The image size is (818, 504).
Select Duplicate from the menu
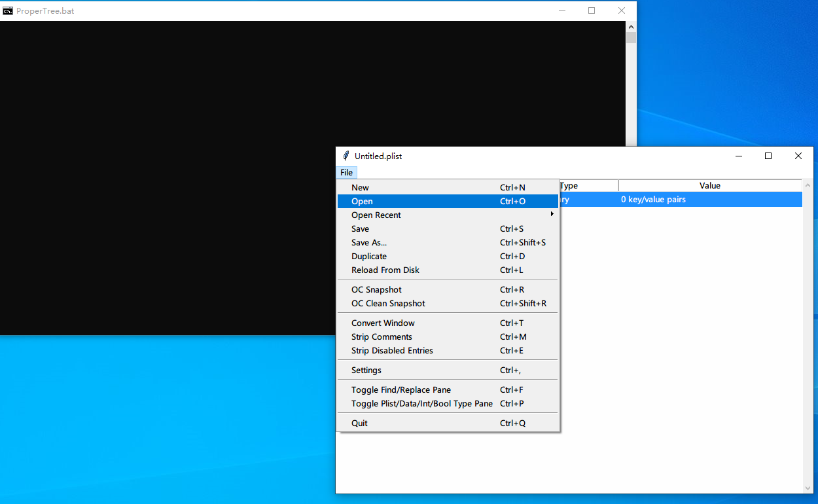(369, 257)
